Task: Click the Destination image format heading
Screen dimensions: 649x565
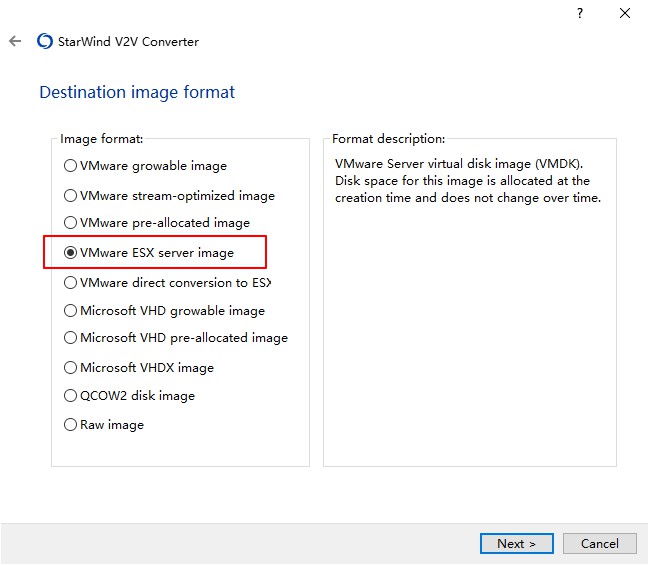Action: 137,92
